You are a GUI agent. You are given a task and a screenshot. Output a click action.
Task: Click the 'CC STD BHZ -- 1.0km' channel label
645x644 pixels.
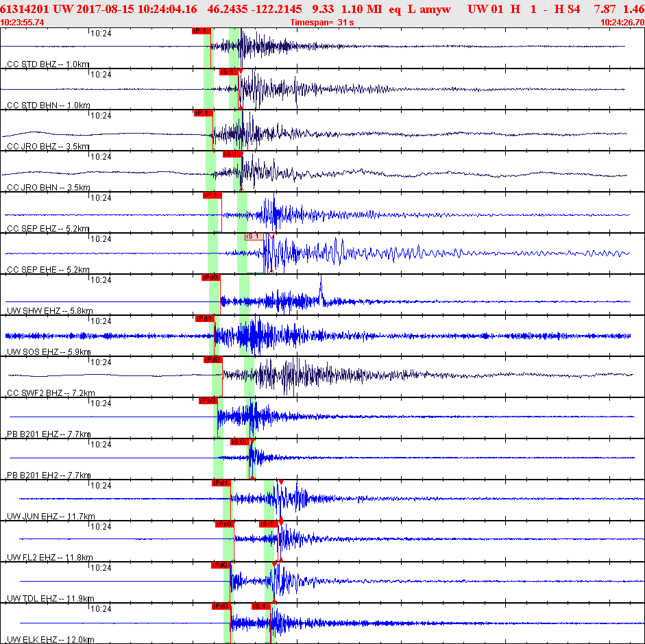(48, 64)
